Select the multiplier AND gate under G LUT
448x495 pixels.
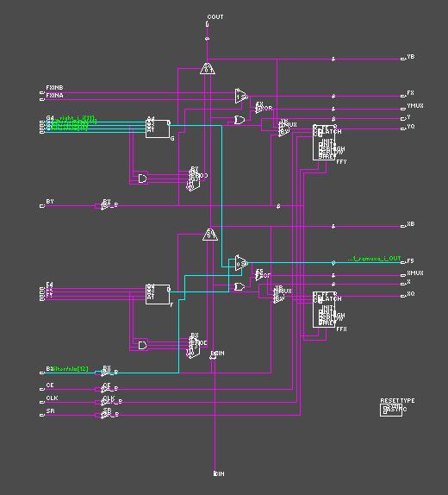(x=143, y=179)
